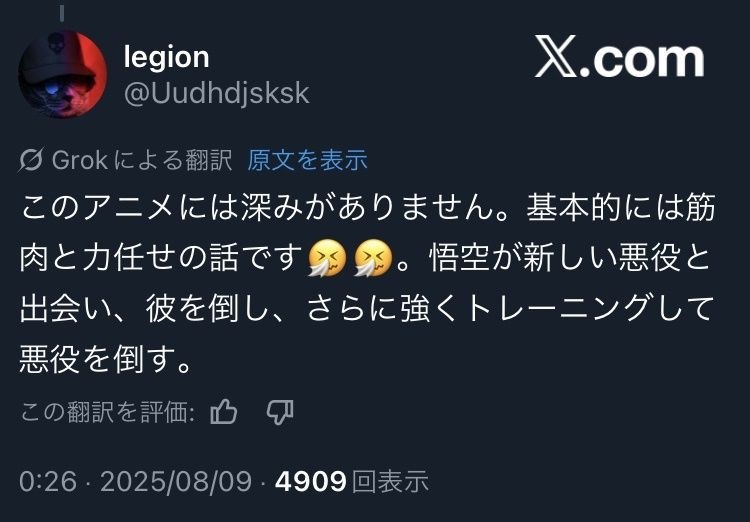Show original text via 原文を表示

click(x=307, y=160)
